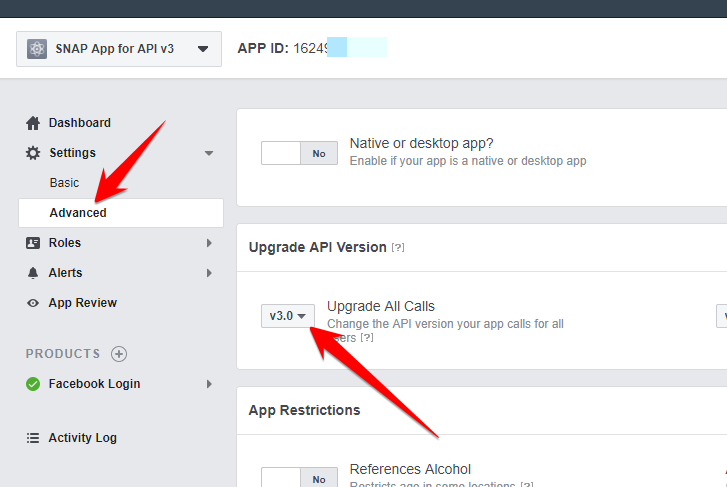Click the SNAP App atom icon
Image resolution: width=727 pixels, height=487 pixels.
[x=37, y=49]
